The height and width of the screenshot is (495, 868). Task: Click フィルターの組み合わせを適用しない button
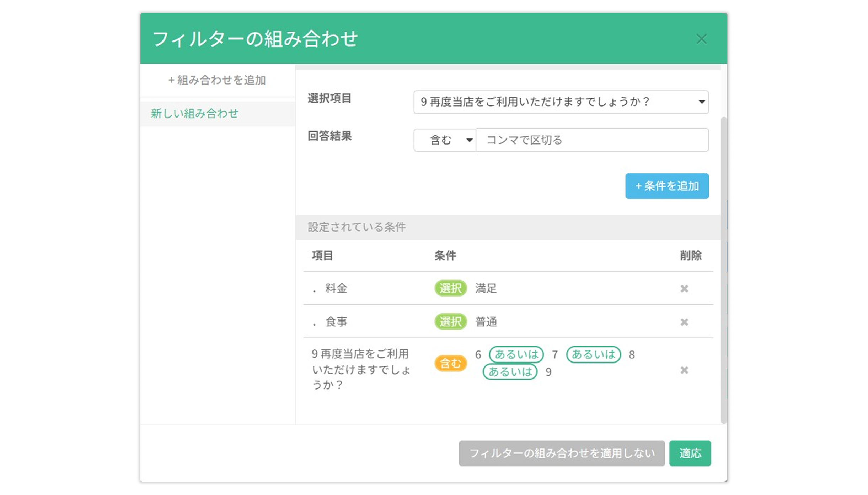(x=562, y=453)
